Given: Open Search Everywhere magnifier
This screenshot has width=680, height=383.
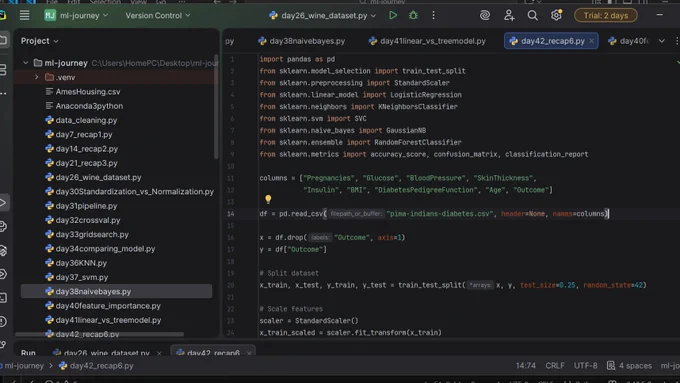Looking at the screenshot, I should point(533,15).
